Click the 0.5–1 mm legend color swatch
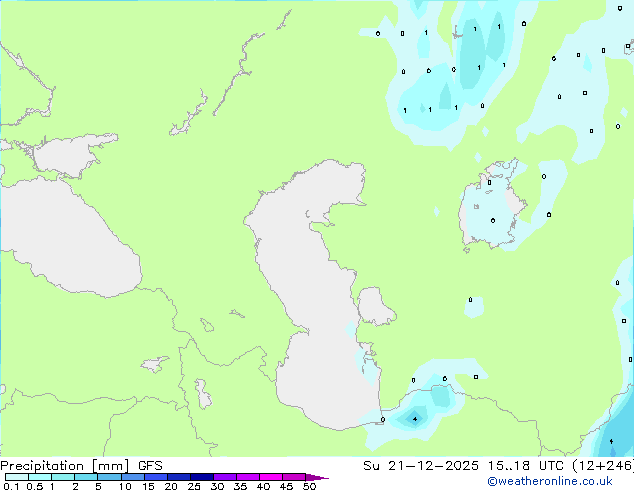634x490 pixels. [x=40, y=477]
